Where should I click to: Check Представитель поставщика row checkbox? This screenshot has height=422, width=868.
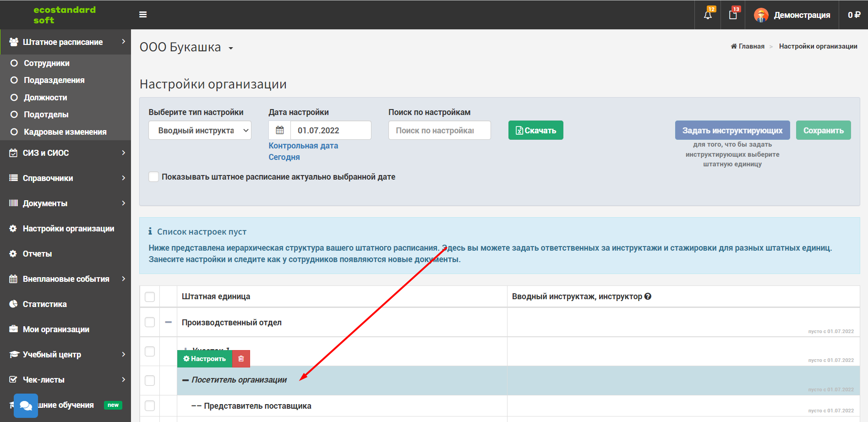(x=150, y=406)
